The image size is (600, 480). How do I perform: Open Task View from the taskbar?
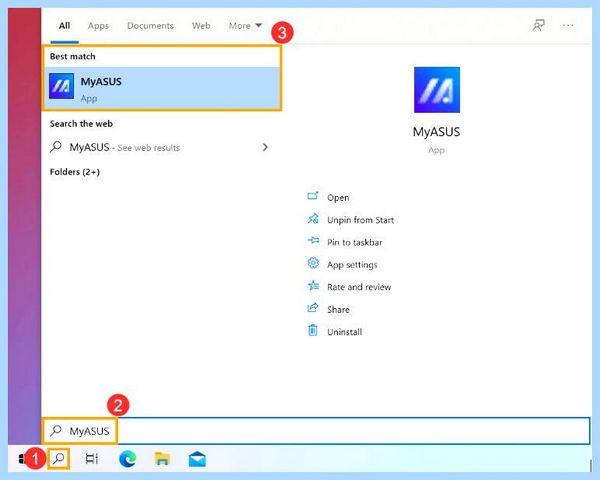coord(92,458)
